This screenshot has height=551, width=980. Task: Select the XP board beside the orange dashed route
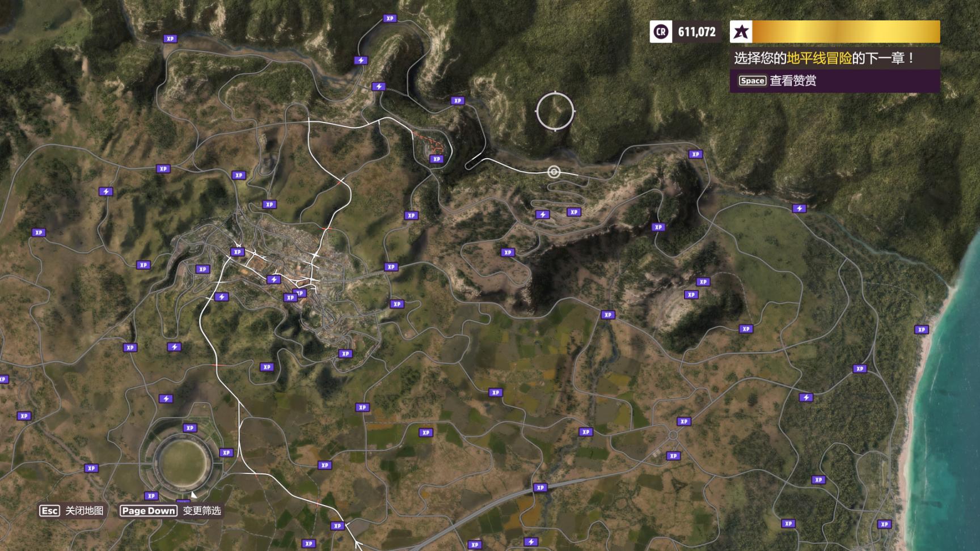[436, 159]
